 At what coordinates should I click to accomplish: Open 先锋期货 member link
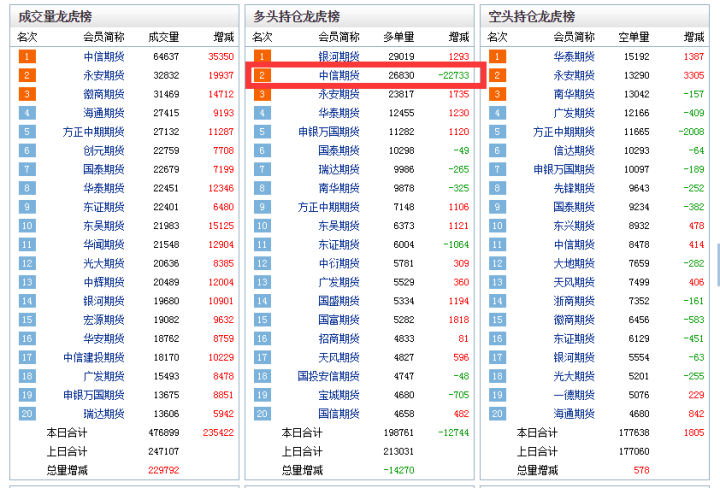click(574, 188)
